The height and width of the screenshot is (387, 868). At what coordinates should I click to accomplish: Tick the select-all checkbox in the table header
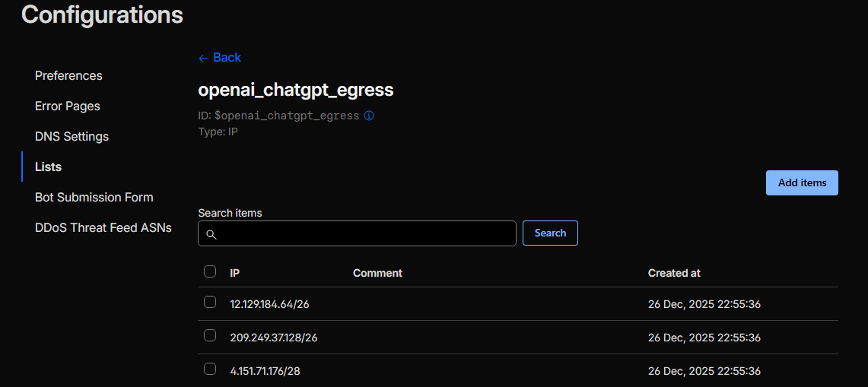click(x=210, y=271)
